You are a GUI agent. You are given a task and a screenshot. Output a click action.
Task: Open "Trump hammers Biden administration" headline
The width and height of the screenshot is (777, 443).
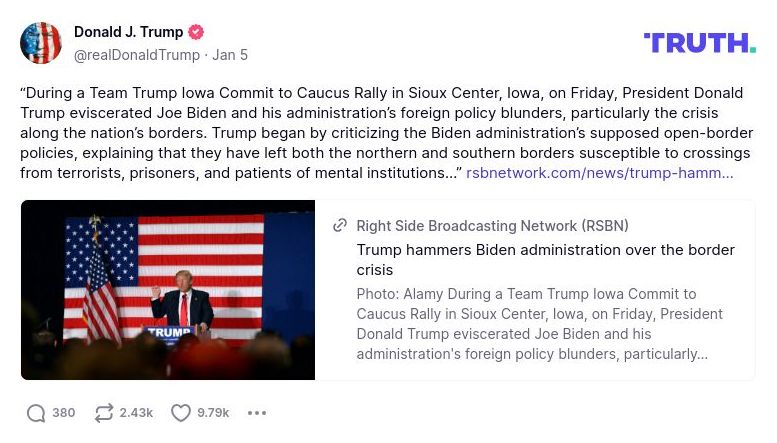pos(545,259)
